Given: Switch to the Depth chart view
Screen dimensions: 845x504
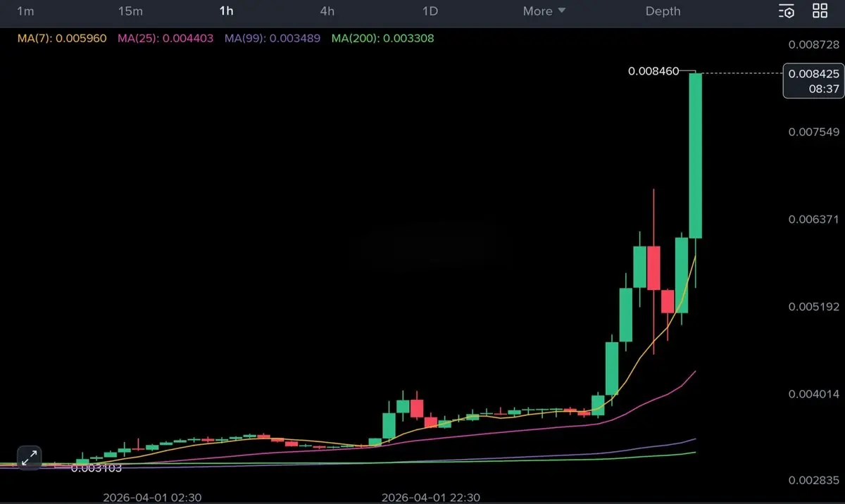Looking at the screenshot, I should pos(663,11).
